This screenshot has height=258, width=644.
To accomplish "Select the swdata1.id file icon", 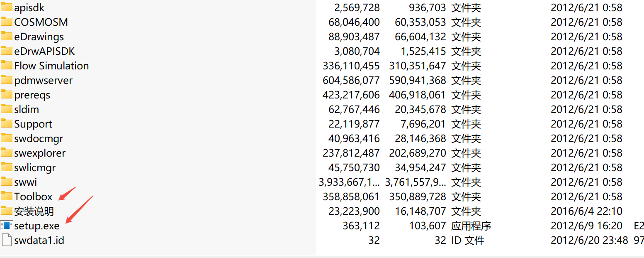I will 7,240.
